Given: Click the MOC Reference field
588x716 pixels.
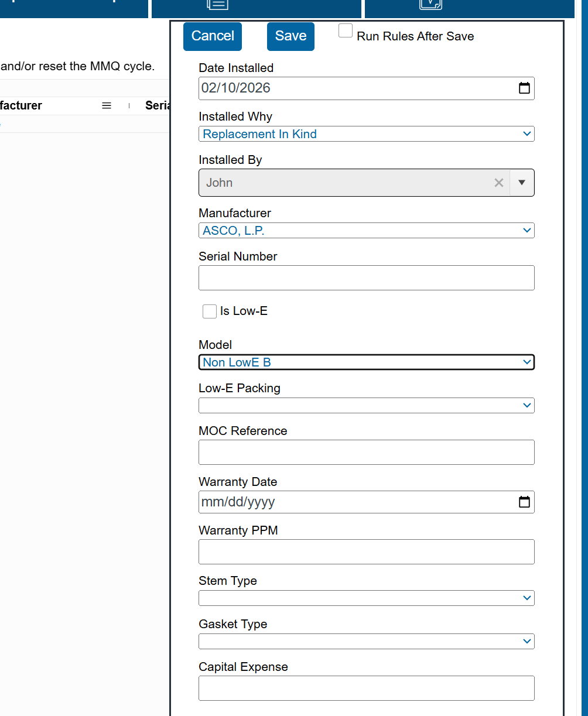Looking at the screenshot, I should (367, 453).
